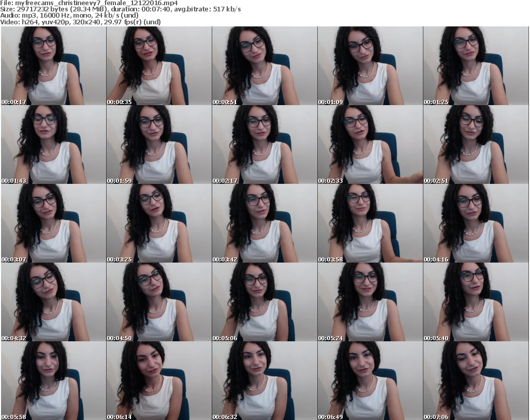Screen dimensions: 530x420
Task: Choose the thumbnail frame at 00:05:06
Action: pos(264,302)
